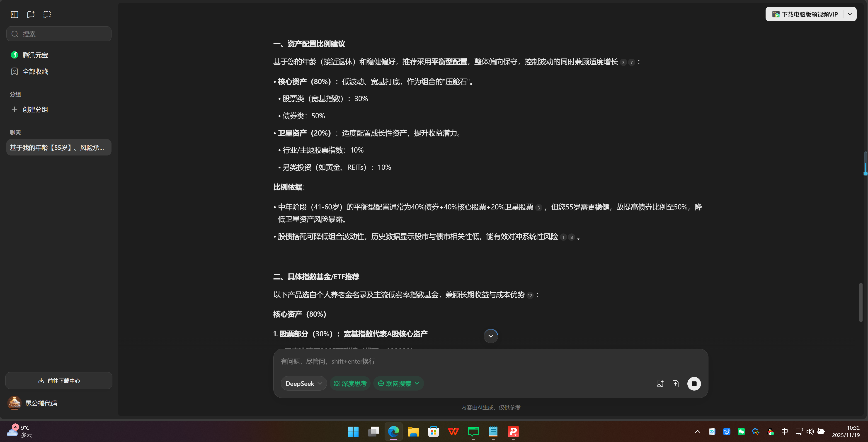Click 前往下载中心 button

point(58,381)
